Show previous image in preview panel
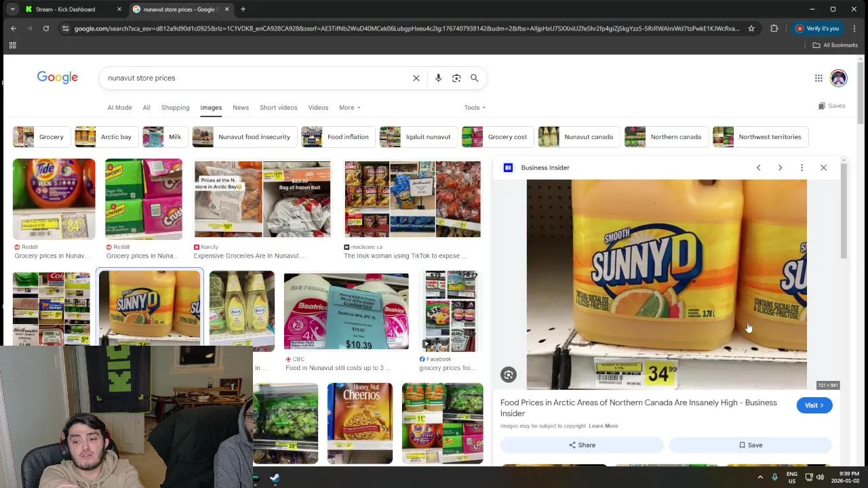The image size is (868, 488). tap(758, 167)
